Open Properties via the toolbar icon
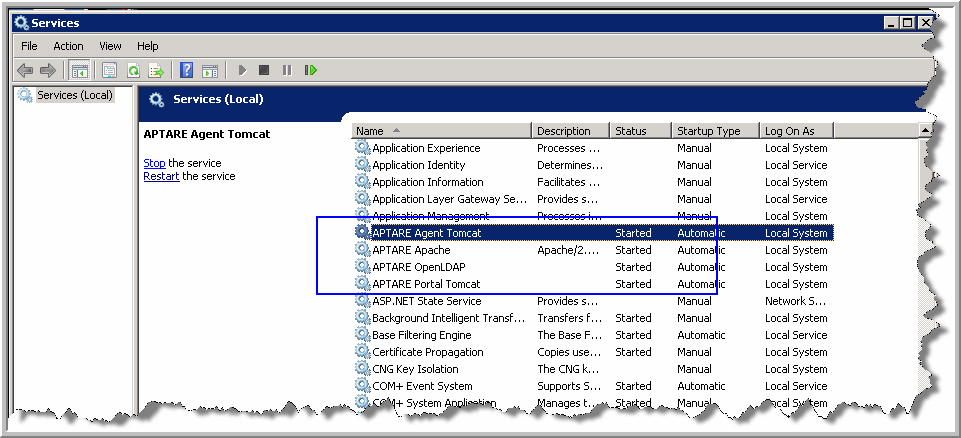Viewport: 961px width, 438px height. (108, 70)
